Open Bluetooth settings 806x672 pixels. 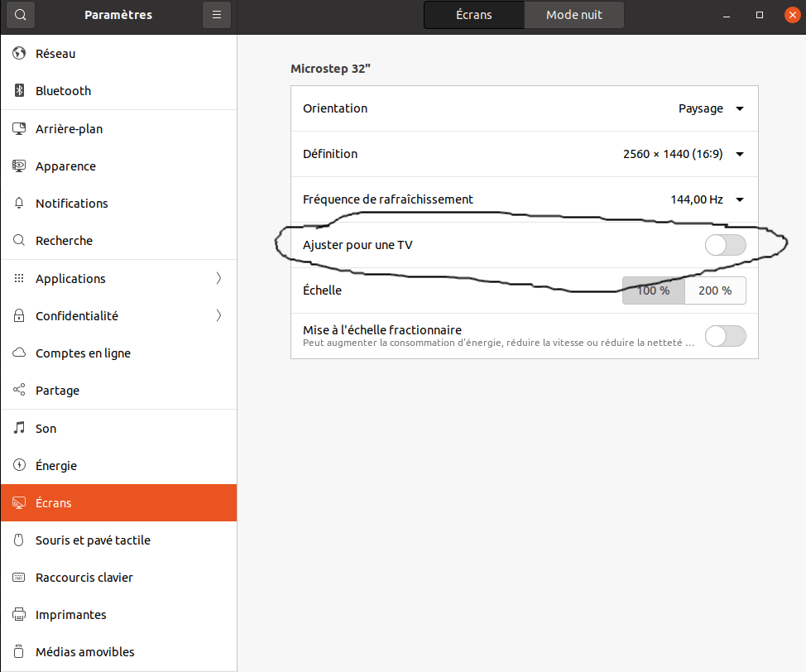tap(118, 90)
